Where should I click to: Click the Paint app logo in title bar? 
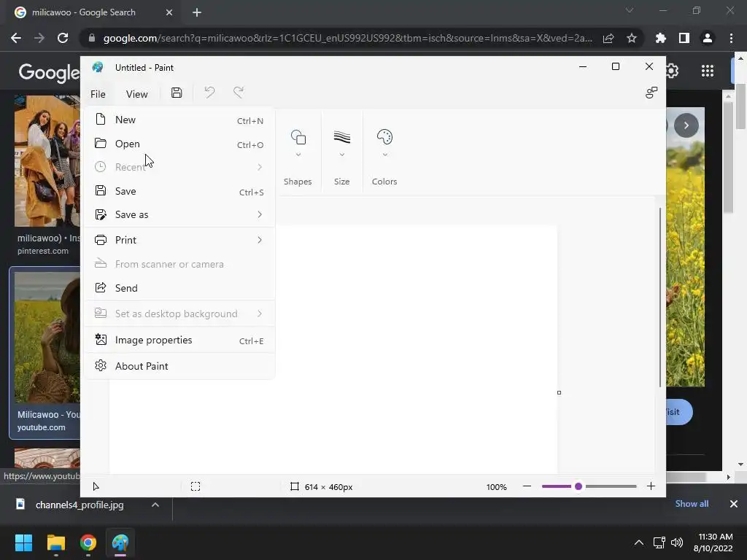click(x=98, y=67)
